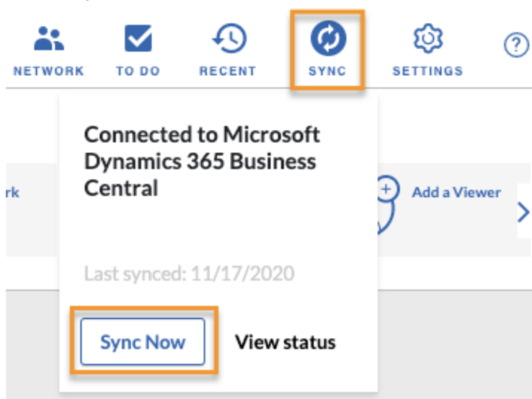Click the View status link

(285, 342)
